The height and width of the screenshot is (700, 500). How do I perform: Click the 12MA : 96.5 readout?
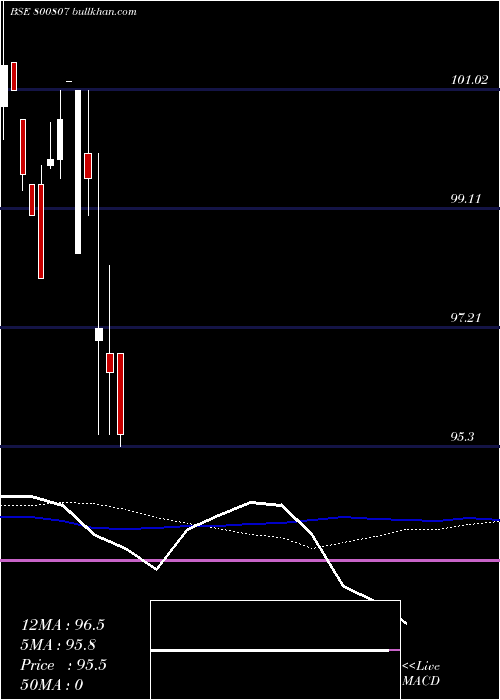tap(62, 625)
